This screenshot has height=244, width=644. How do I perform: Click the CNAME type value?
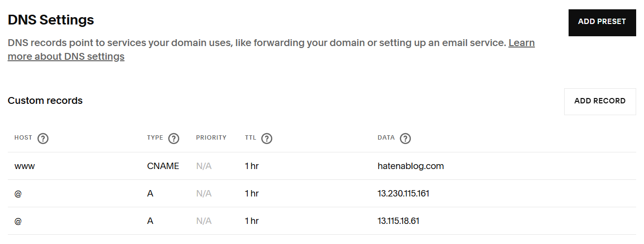point(163,166)
